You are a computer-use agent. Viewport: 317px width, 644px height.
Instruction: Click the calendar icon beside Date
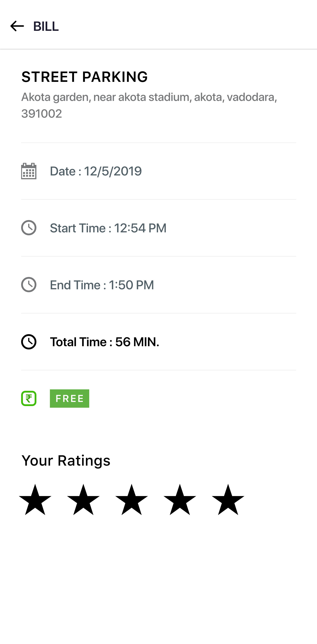click(29, 171)
